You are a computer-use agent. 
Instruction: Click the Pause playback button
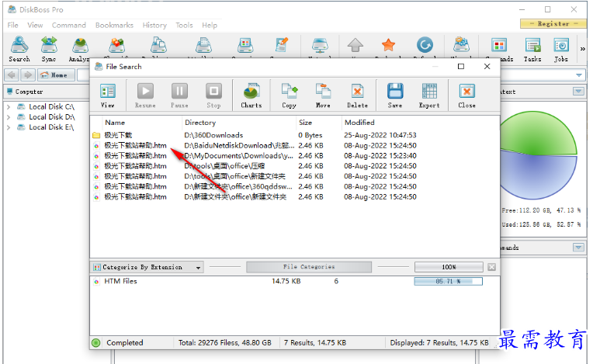(179, 95)
